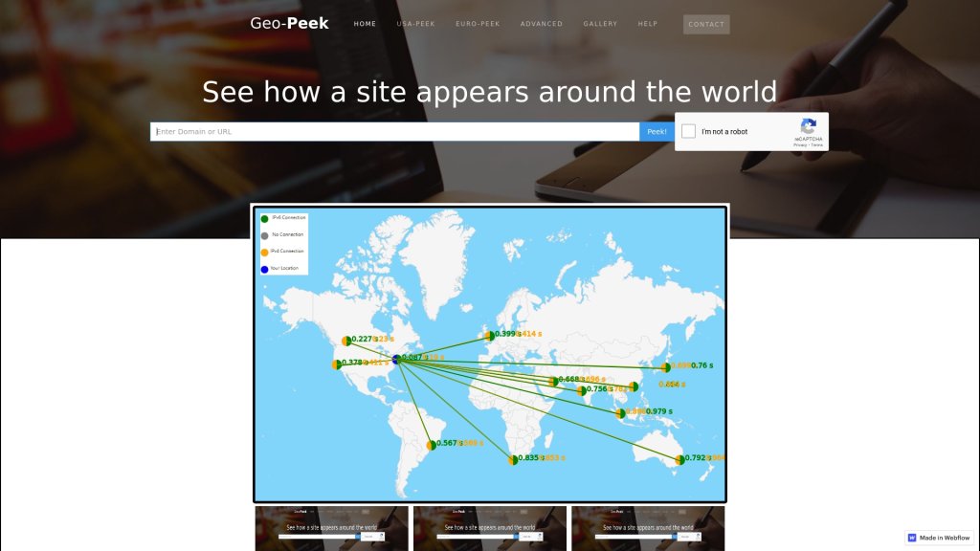Open the Gallery page
Screen dimensions: 980x551
[x=600, y=24]
